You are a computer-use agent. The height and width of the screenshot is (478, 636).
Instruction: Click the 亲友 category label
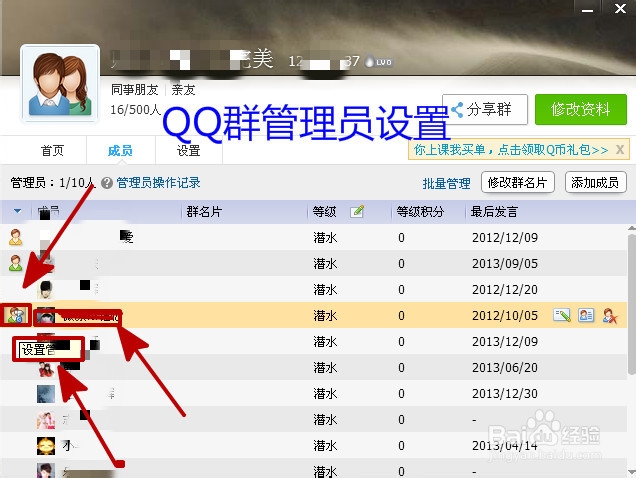click(183, 90)
